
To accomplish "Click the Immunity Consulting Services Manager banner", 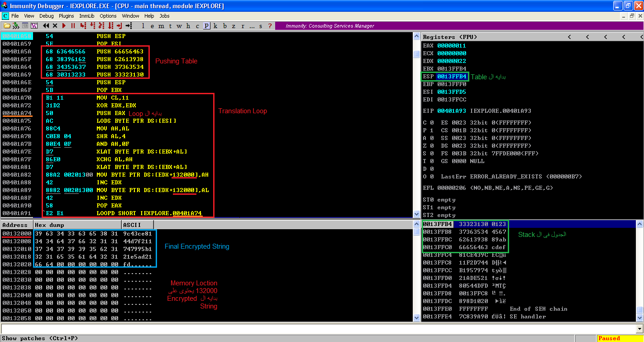I will click(x=459, y=26).
